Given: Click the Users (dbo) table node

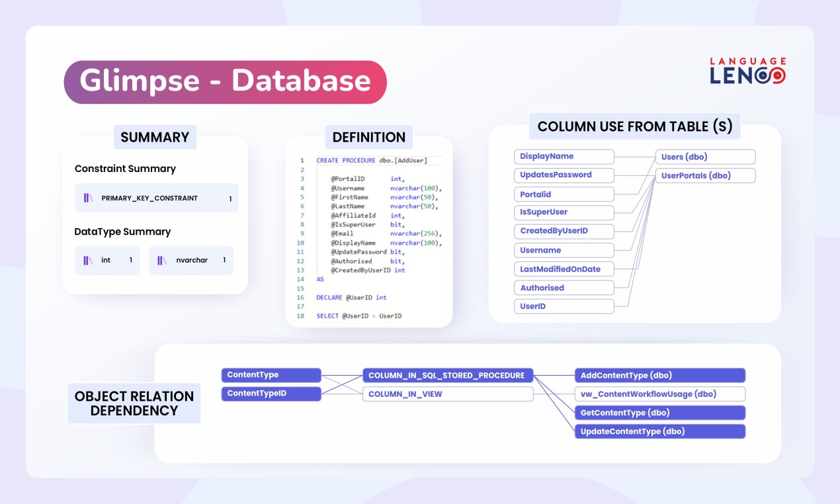Looking at the screenshot, I should 705,157.
